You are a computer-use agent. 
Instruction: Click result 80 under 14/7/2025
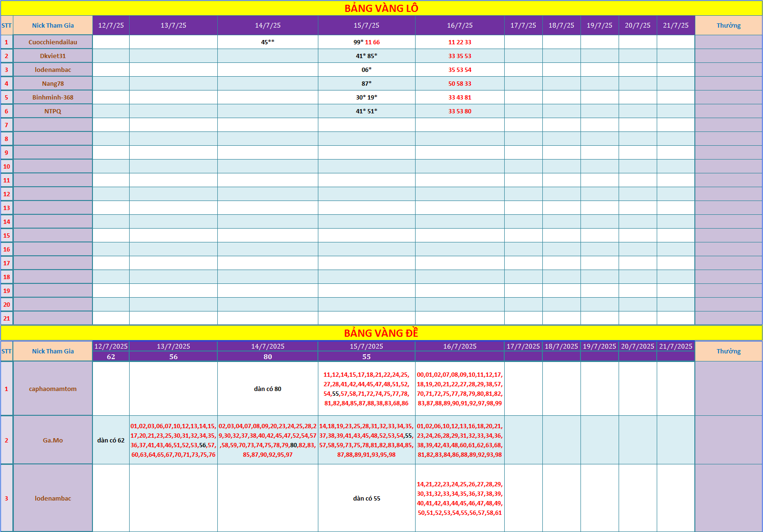[x=268, y=356]
